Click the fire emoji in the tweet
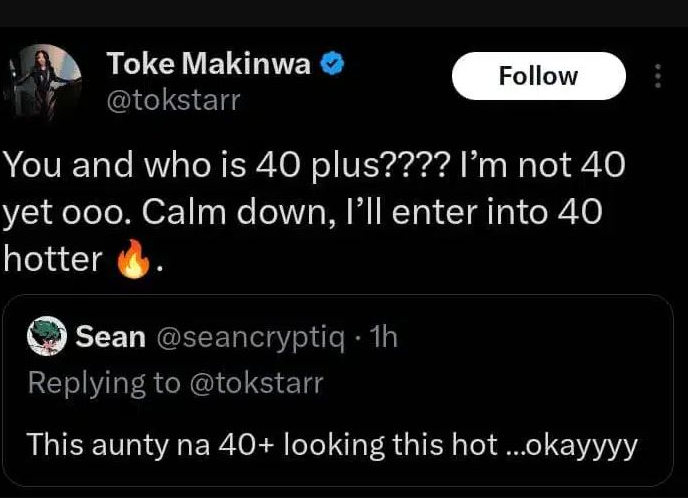The image size is (688, 498). click(x=132, y=260)
